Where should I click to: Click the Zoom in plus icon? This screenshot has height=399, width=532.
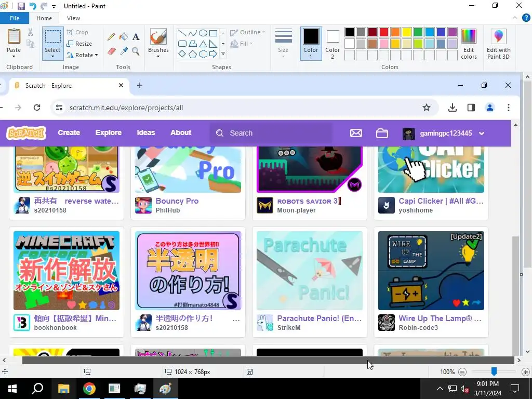(526, 372)
